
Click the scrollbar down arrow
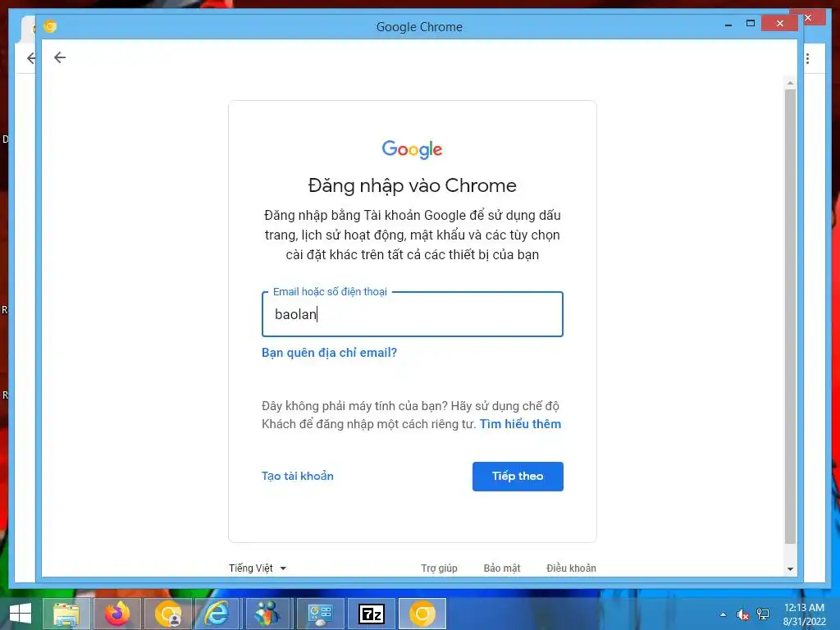coord(790,569)
